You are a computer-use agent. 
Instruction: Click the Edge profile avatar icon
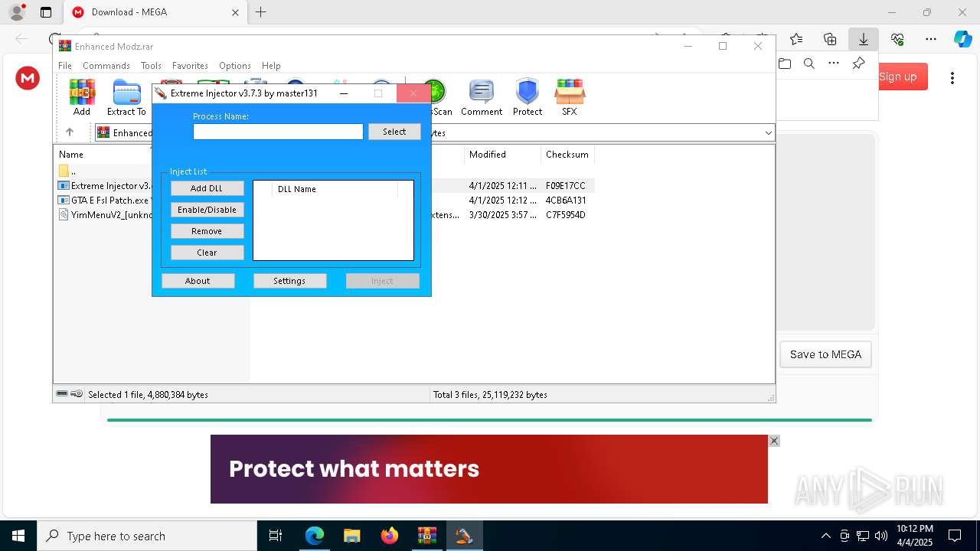pos(17,12)
